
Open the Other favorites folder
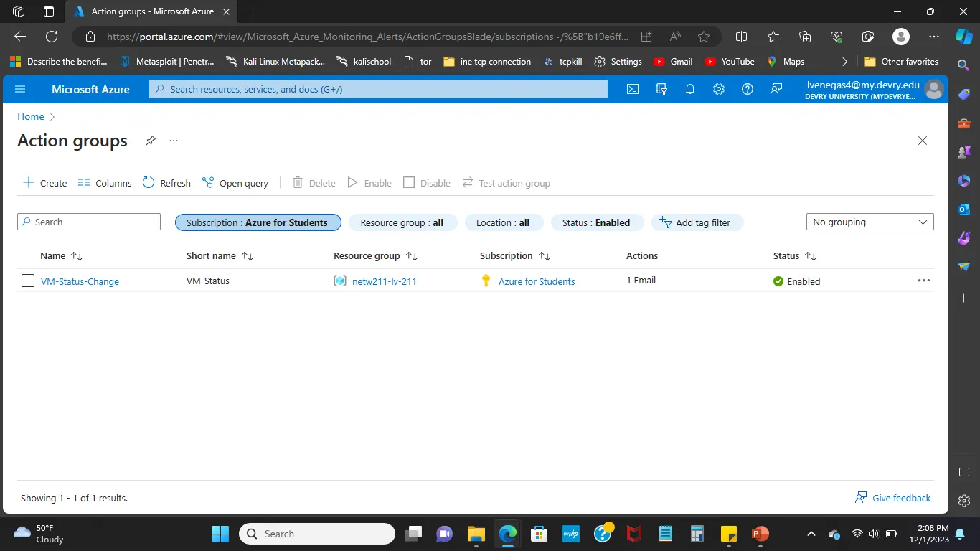901,62
